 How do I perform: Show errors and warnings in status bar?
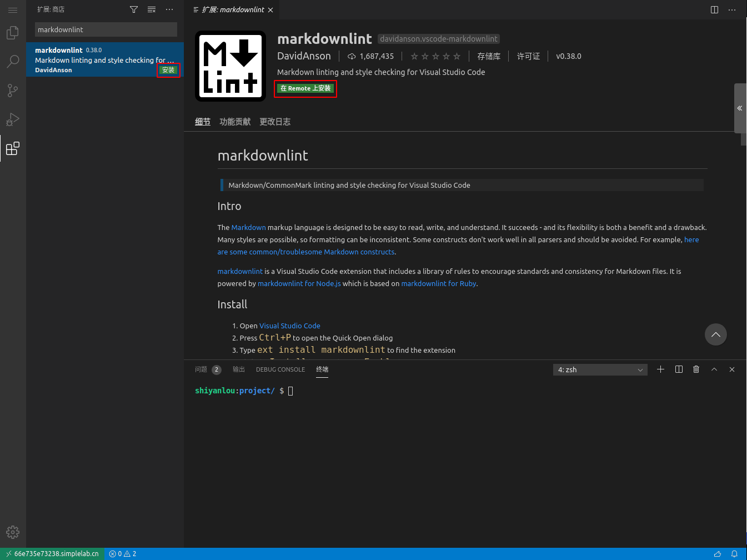[x=123, y=554]
